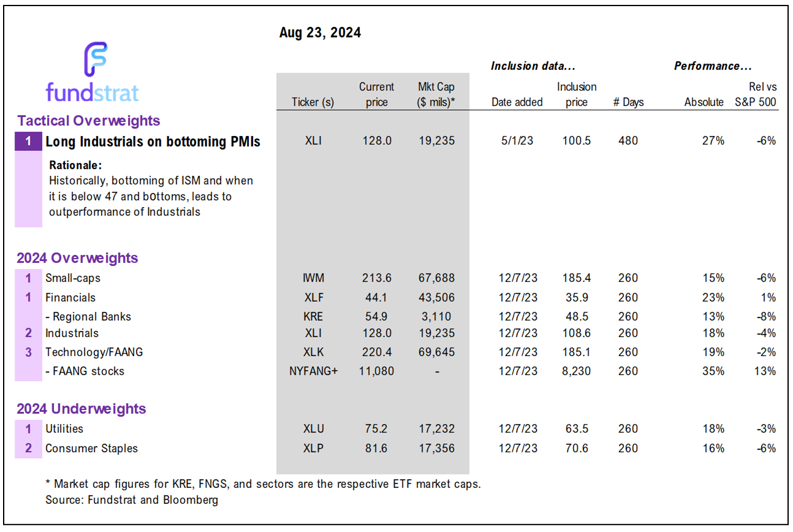The width and height of the screenshot is (793, 532).
Task: Select the Tactical Overweights heading
Action: click(88, 120)
